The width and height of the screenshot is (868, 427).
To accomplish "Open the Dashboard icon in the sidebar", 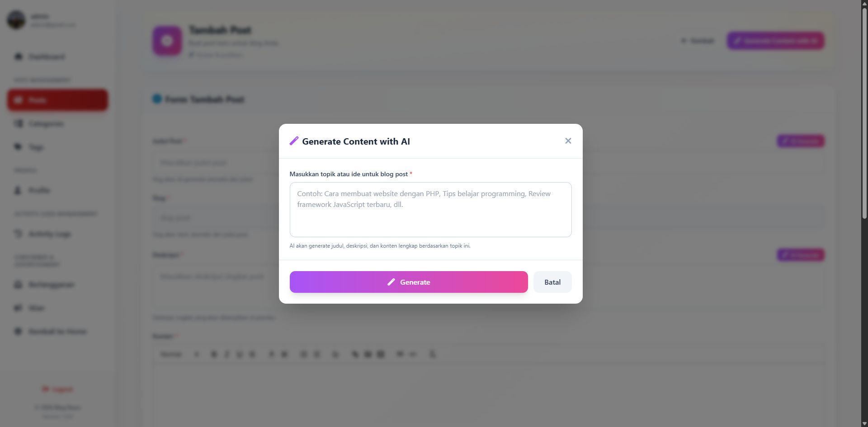I will coord(18,56).
